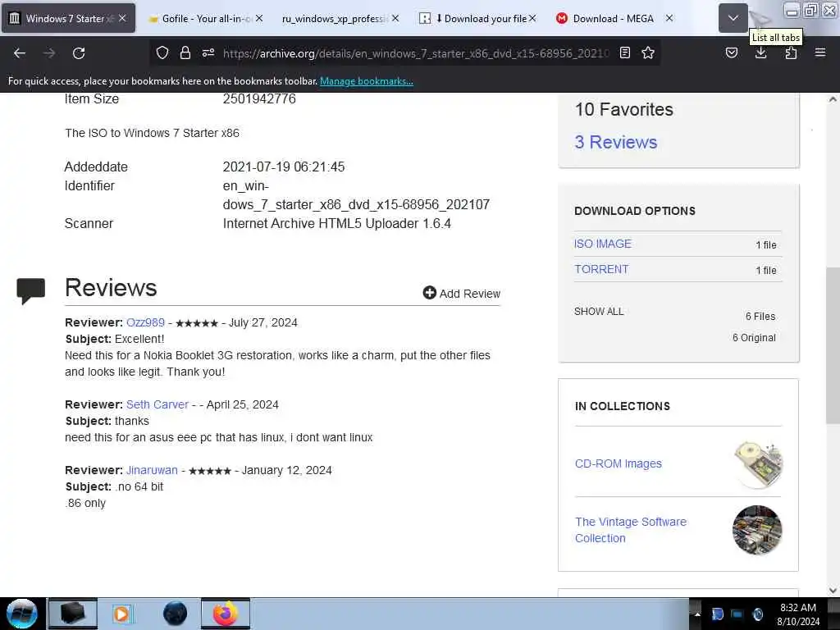Open the CD-ROM Images collection link

pos(619,463)
